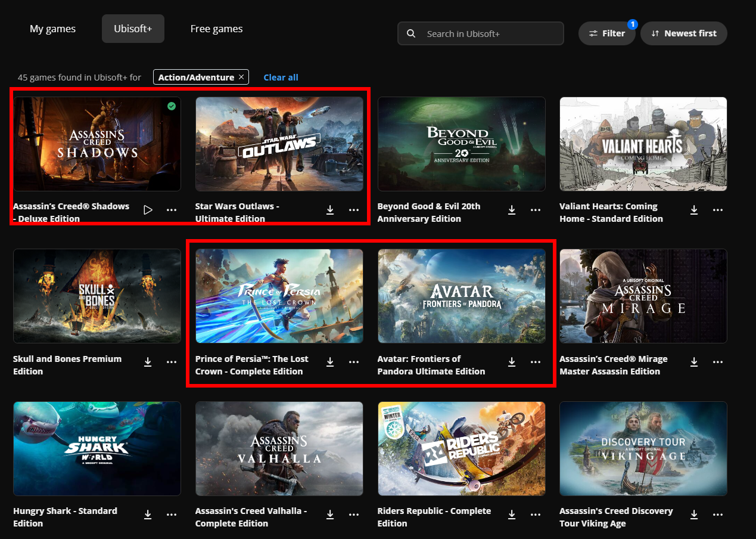This screenshot has width=756, height=539.
Task: Open the Assassin's Creed Valhalla cover art
Action: click(279, 448)
